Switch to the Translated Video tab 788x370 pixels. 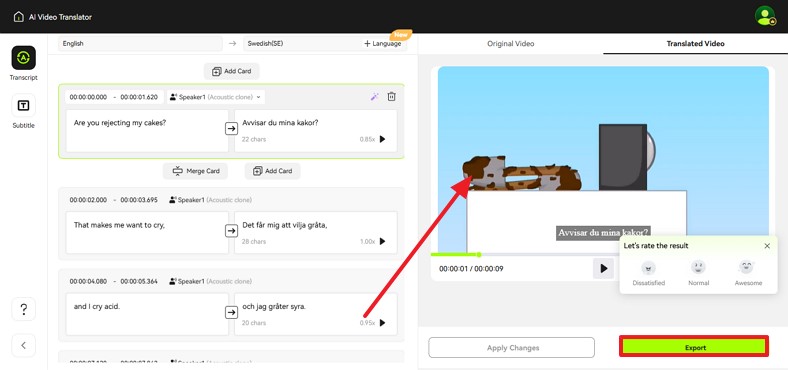point(695,44)
